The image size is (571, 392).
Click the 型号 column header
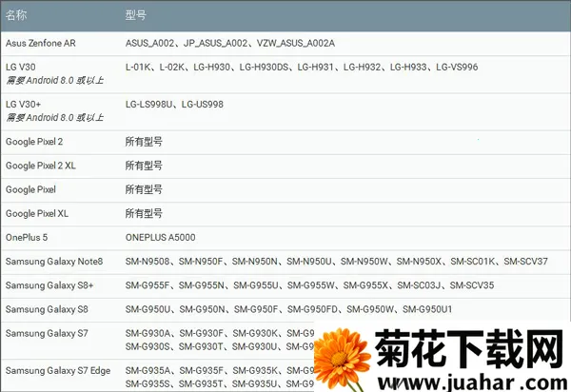(x=136, y=15)
